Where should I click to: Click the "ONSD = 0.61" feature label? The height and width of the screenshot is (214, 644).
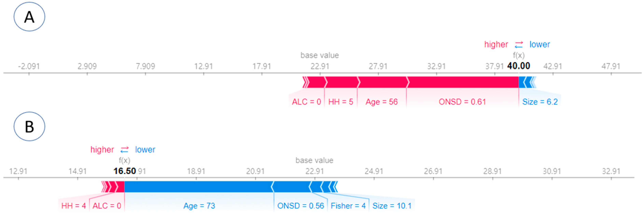462,102
